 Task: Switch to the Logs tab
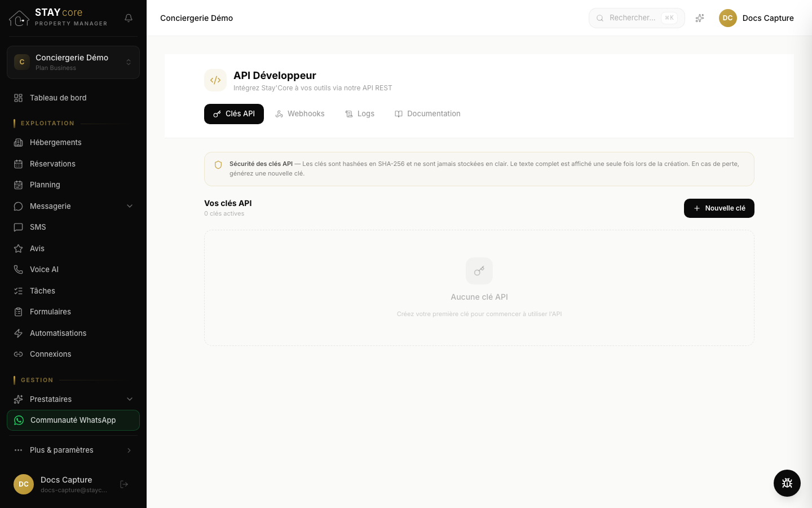coord(360,114)
